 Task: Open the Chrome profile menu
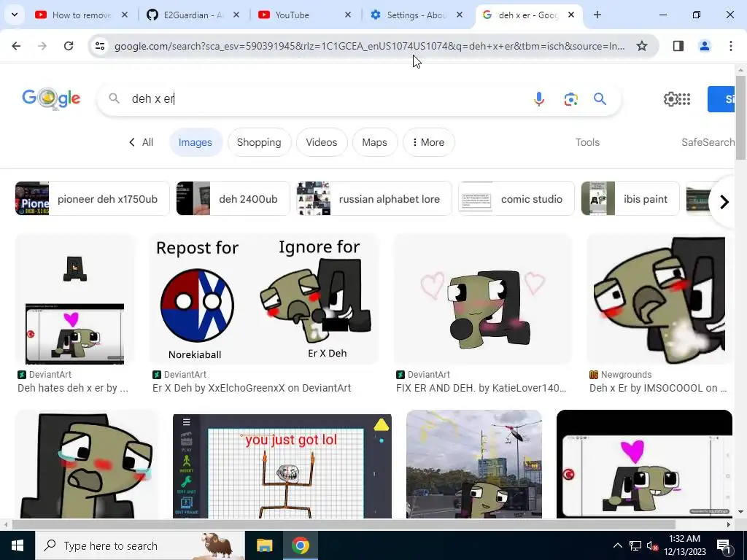click(705, 46)
